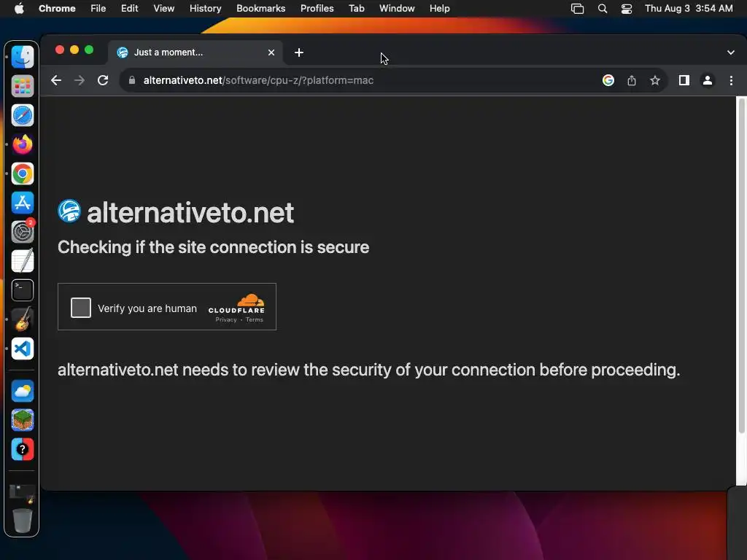Image resolution: width=747 pixels, height=560 pixels.
Task: Open the Profiles menu
Action: coord(317,8)
